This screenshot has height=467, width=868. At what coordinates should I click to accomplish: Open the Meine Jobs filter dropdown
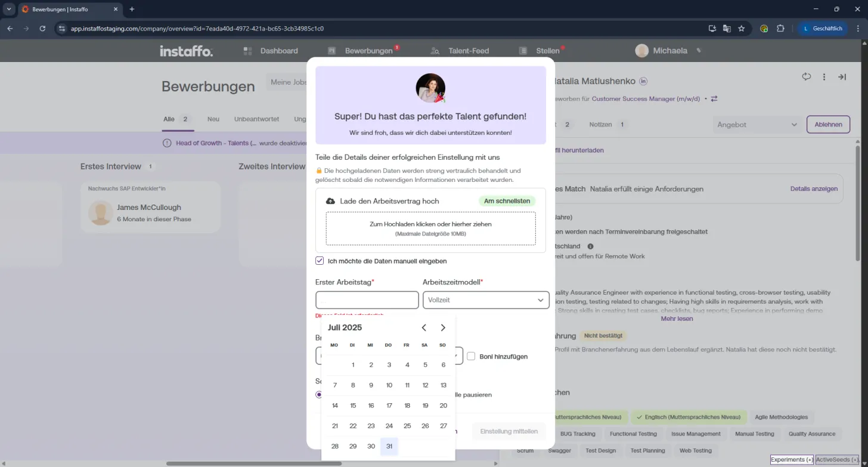click(287, 82)
